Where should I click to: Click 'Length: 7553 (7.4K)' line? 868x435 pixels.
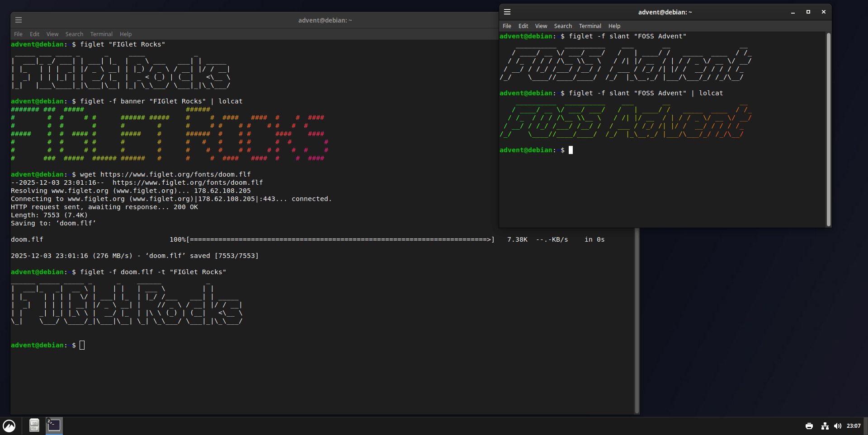point(49,215)
